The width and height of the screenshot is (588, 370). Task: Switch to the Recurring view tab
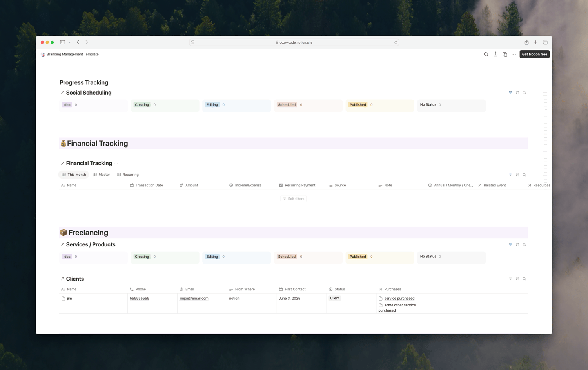[128, 175]
